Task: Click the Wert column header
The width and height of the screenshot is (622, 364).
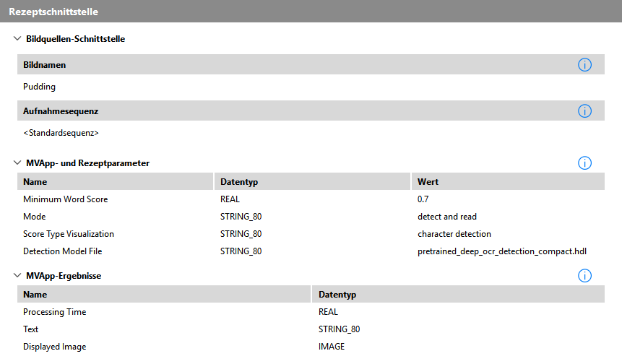Action: (428, 182)
